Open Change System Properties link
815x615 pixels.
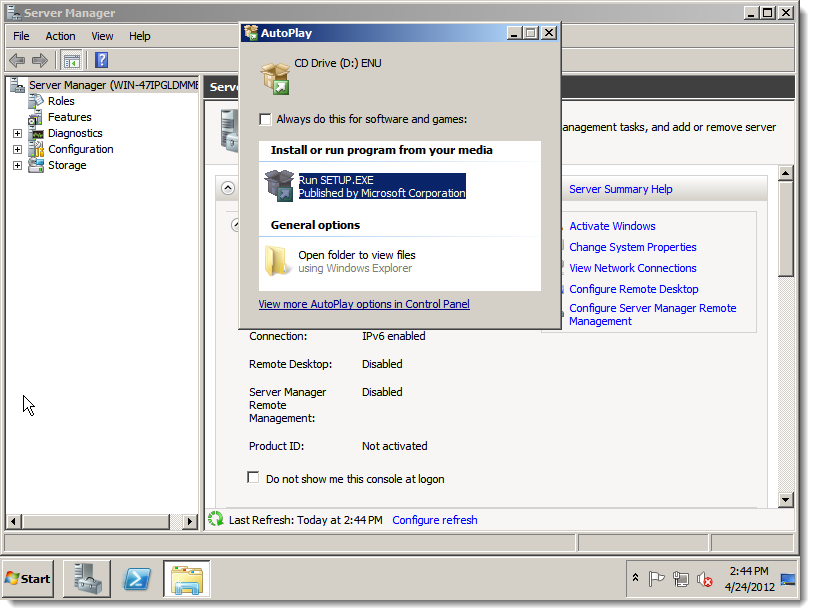(633, 247)
